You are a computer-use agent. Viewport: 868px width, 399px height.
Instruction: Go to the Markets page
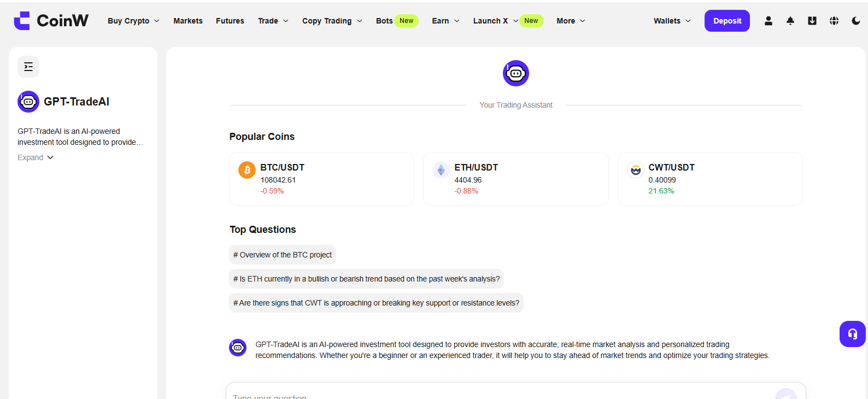(x=188, y=21)
